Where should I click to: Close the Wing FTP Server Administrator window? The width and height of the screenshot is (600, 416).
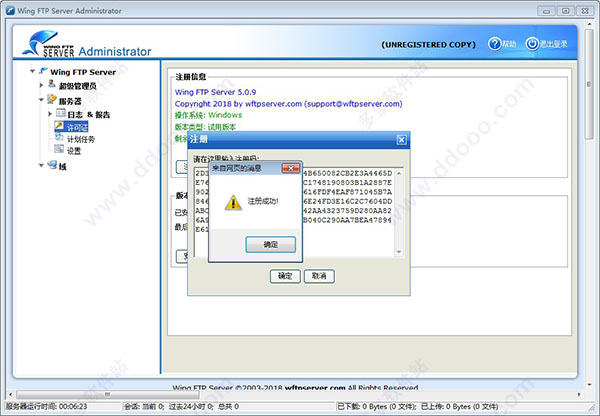tap(585, 11)
